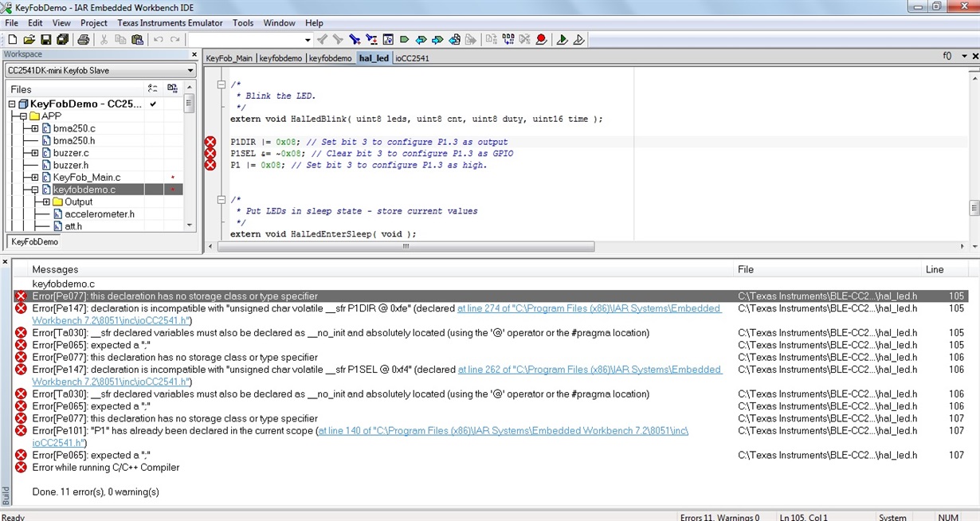
Task: Click the Save All toolbar icon
Action: [61, 39]
